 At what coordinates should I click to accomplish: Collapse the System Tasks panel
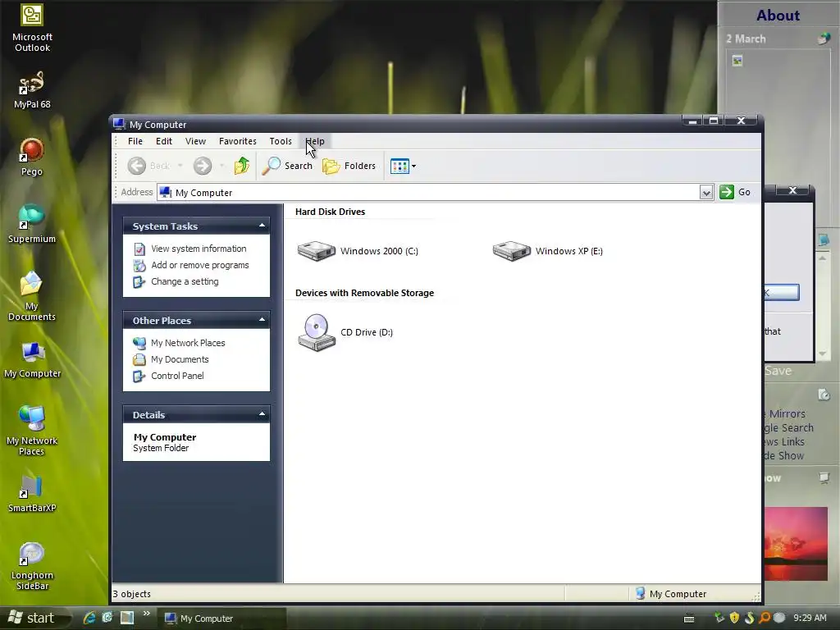pyautogui.click(x=262, y=226)
